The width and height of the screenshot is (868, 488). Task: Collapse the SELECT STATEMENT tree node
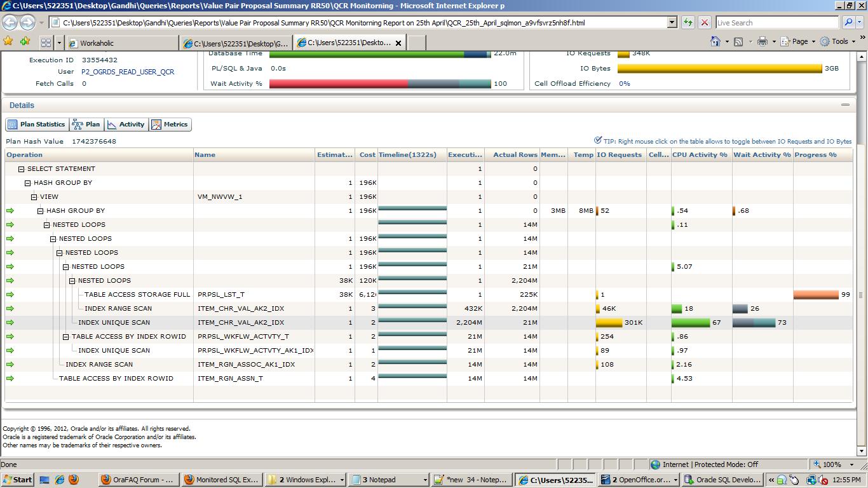[22, 169]
